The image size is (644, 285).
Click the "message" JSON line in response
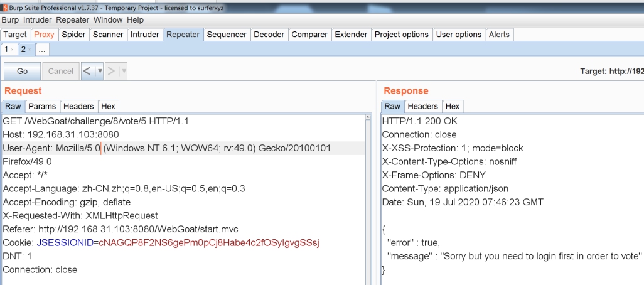514,256
